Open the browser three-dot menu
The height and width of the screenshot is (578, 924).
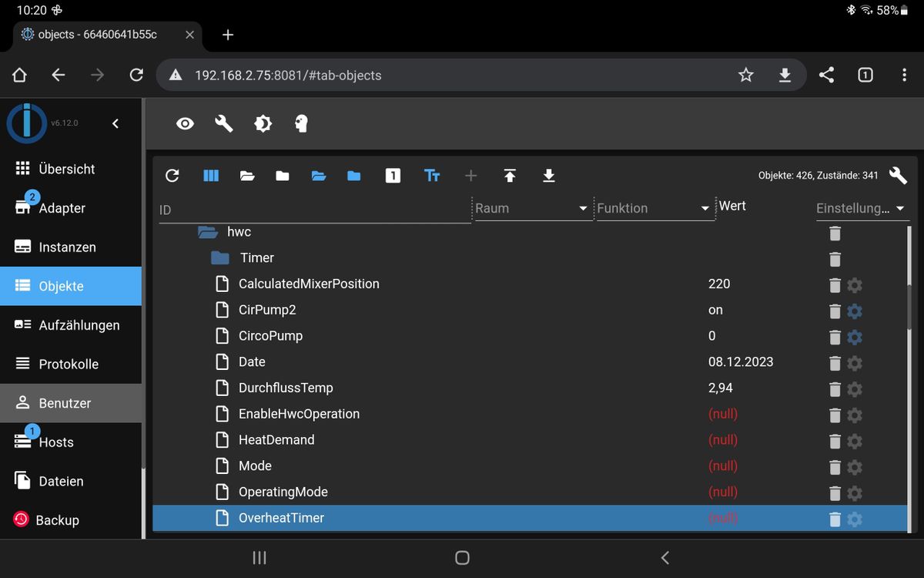[x=904, y=75]
